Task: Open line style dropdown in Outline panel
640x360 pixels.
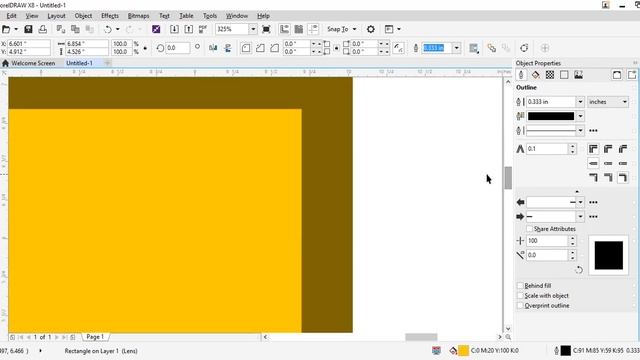Action: [x=580, y=131]
